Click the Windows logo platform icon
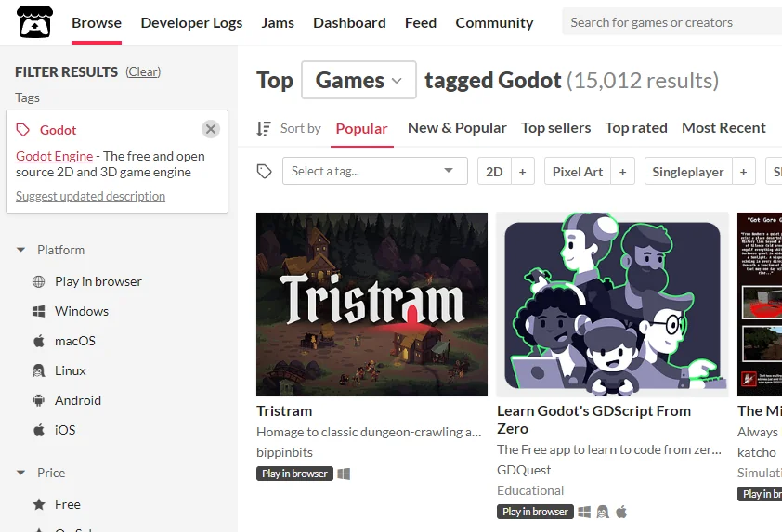Viewport: 782px width, 532px height. [38, 311]
